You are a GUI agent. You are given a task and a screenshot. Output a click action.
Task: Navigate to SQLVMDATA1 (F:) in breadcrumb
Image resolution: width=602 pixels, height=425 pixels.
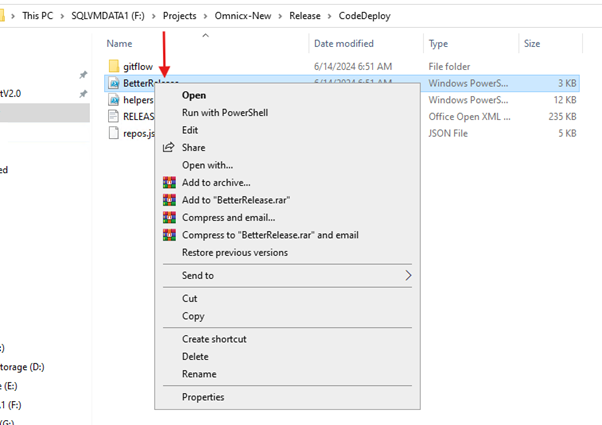tap(108, 16)
